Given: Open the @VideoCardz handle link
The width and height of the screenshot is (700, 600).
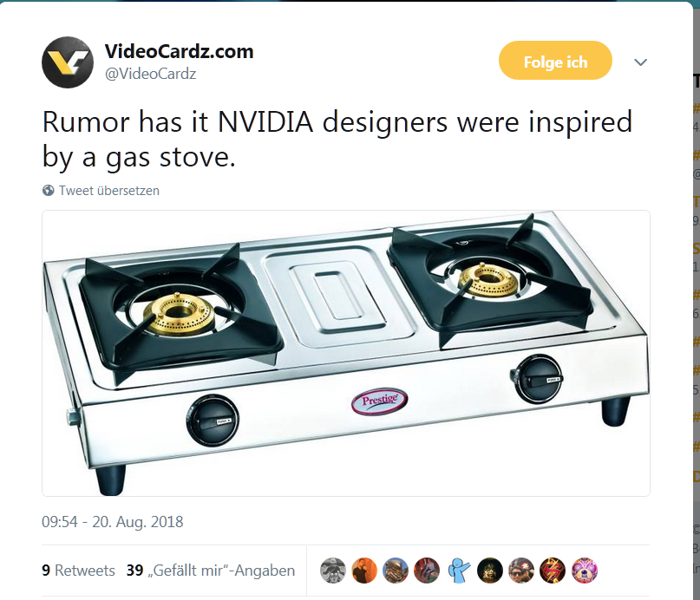Looking at the screenshot, I should click(x=150, y=74).
